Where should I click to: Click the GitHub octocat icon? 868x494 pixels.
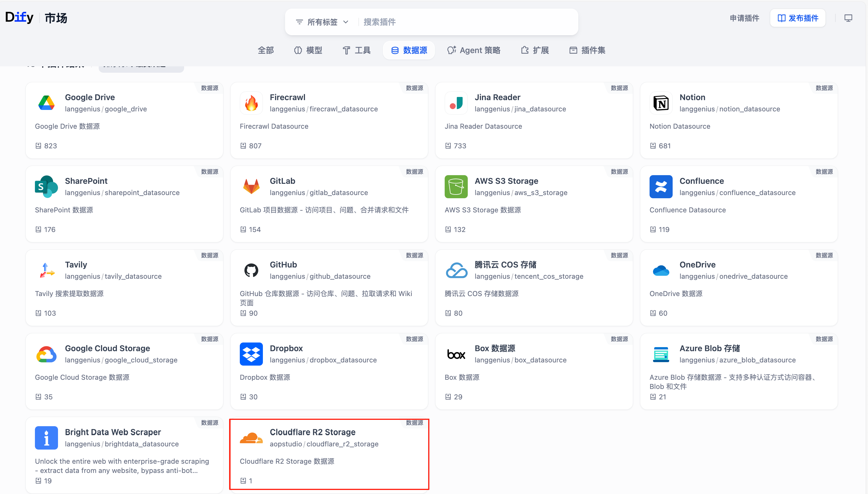(x=251, y=270)
